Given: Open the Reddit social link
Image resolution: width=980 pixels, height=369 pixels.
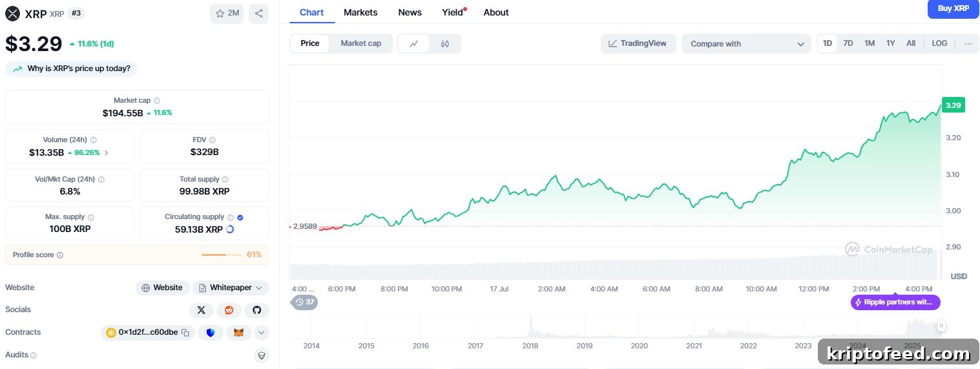Looking at the screenshot, I should 229,310.
